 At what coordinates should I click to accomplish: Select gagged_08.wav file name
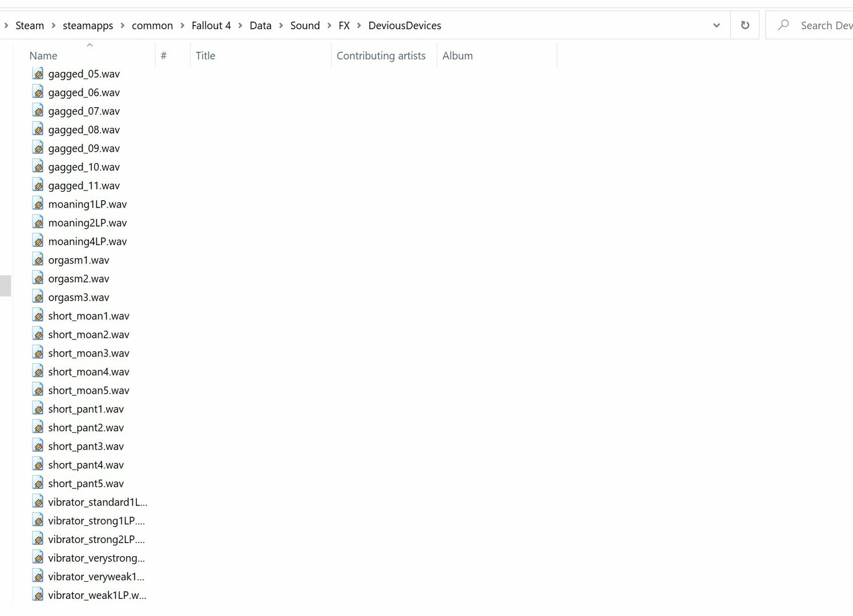pos(84,129)
